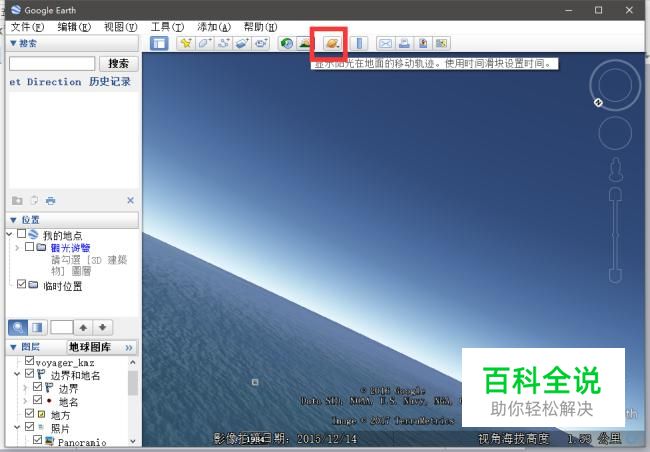Screen dimensions: 650x452
Task: Click the 搜索 search button
Action: coord(119,63)
